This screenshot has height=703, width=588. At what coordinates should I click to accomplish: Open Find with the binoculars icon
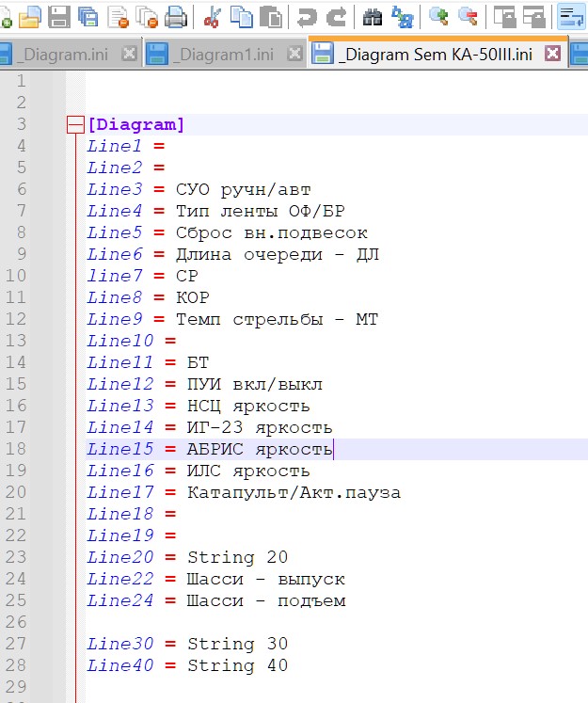point(373,17)
